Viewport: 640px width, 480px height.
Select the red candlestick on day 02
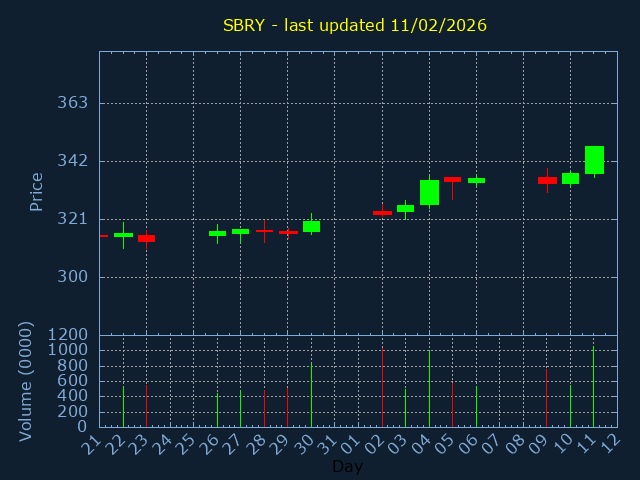(x=382, y=212)
